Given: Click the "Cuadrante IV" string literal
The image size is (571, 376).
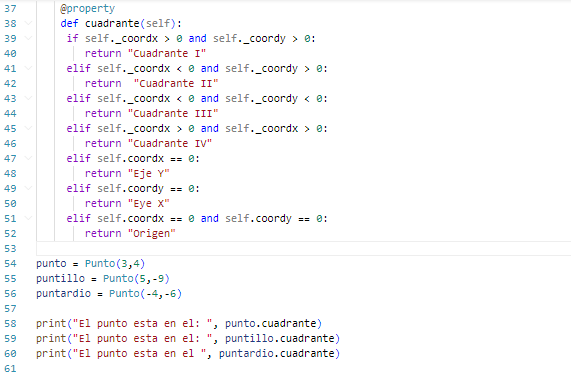Looking at the screenshot, I should 170,143.
